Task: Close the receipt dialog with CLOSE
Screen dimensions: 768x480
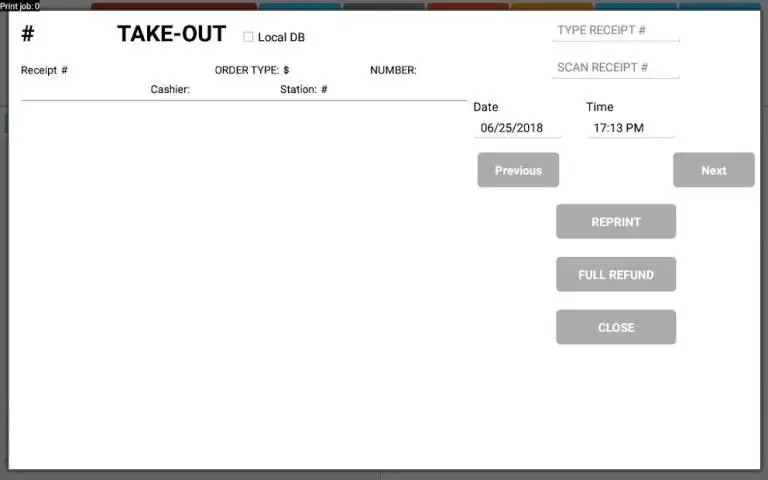Action: [616, 327]
